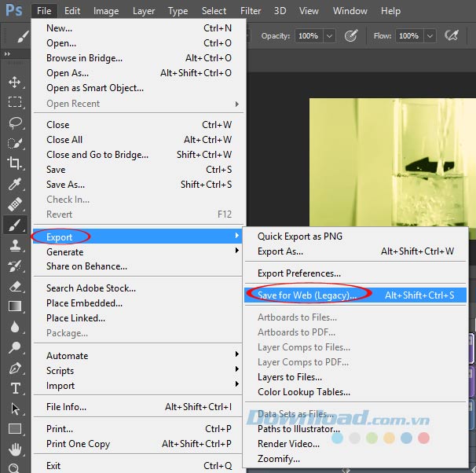The image size is (476, 473).
Task: Choose Quick Export as PNG
Action: pos(300,236)
